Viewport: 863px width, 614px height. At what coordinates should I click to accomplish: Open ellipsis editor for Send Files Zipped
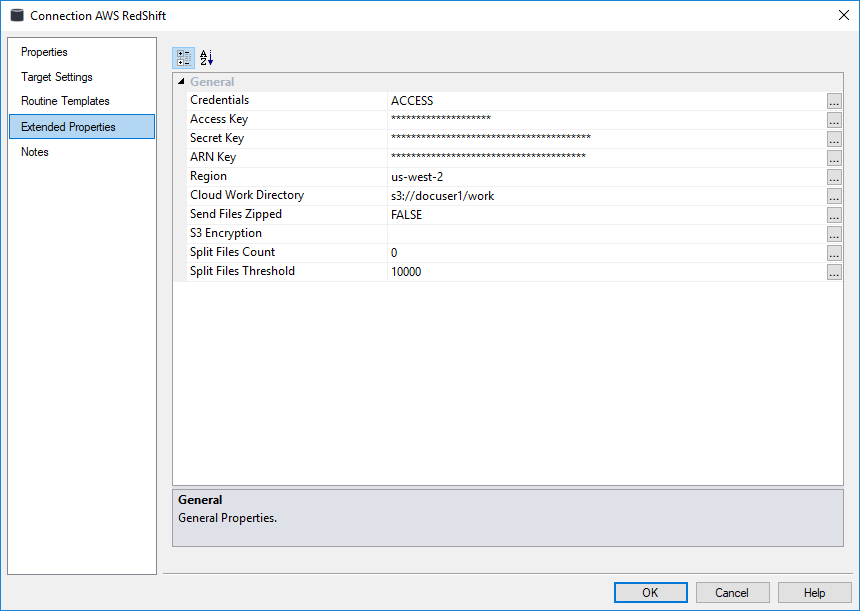(x=834, y=215)
